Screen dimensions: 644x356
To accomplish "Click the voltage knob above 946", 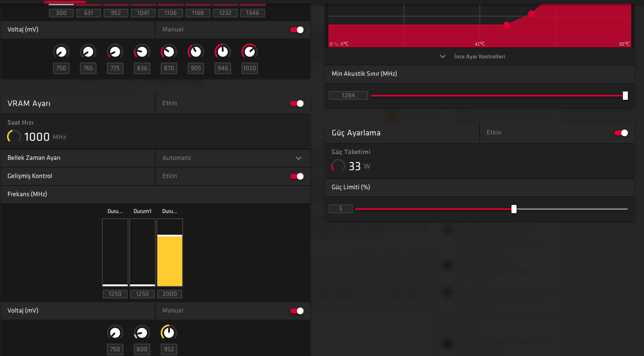I will tap(223, 52).
